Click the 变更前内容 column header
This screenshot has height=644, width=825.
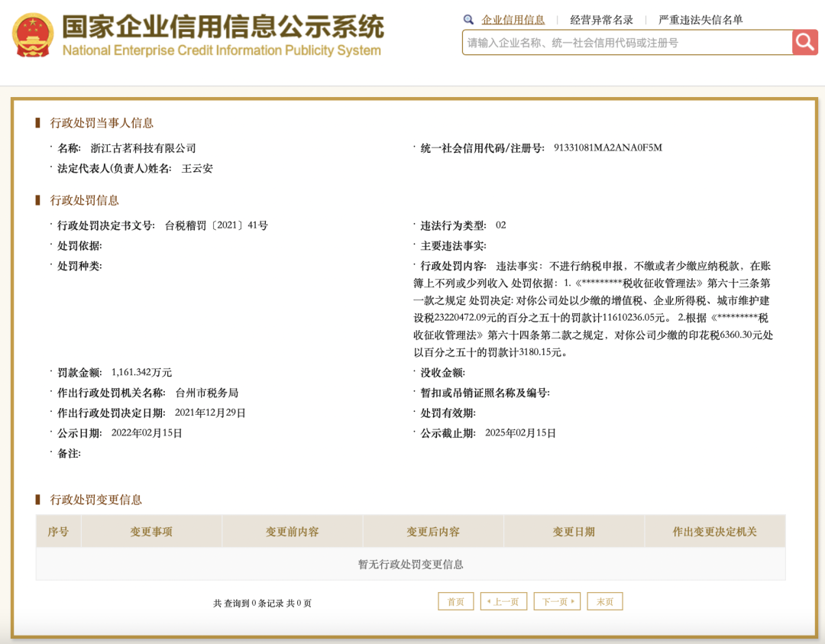292,532
